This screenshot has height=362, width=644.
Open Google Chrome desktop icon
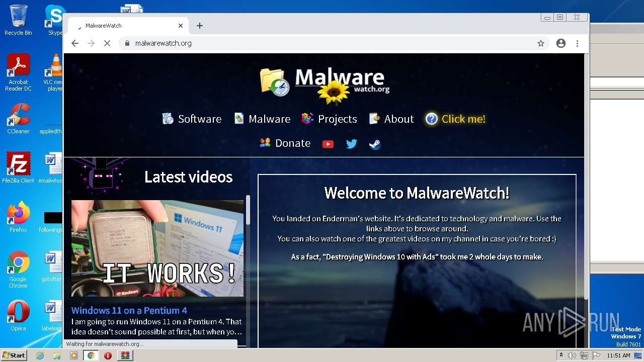pyautogui.click(x=18, y=270)
